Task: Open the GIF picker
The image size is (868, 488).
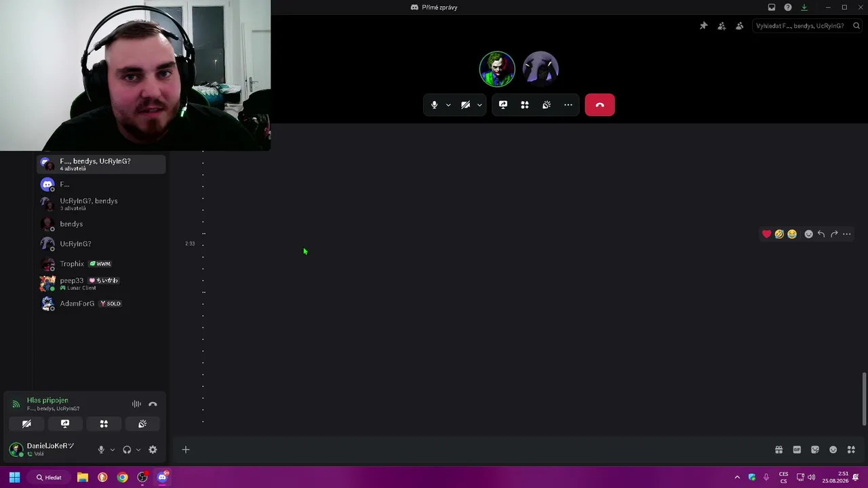Action: pyautogui.click(x=797, y=449)
